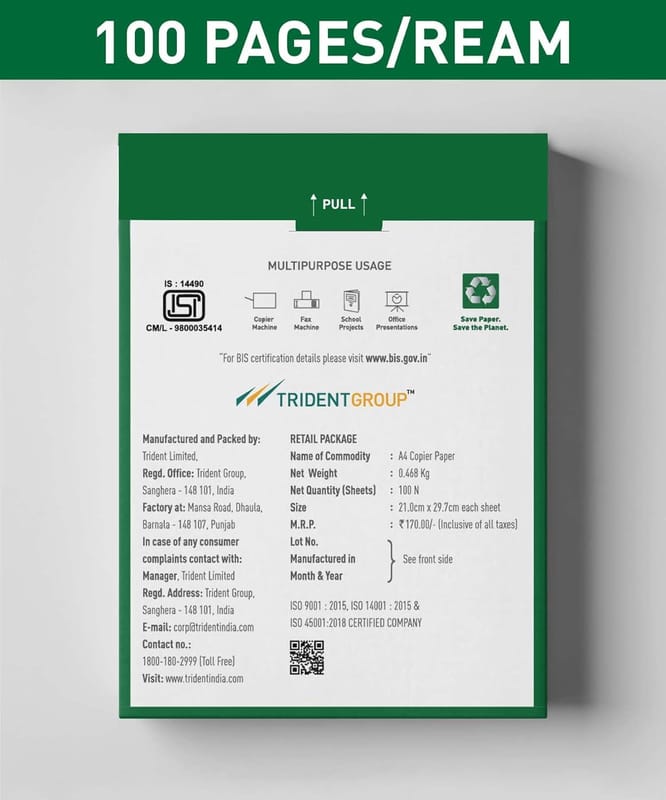Open the www.tridentindia.com website link
The height and width of the screenshot is (800, 666).
[204, 678]
